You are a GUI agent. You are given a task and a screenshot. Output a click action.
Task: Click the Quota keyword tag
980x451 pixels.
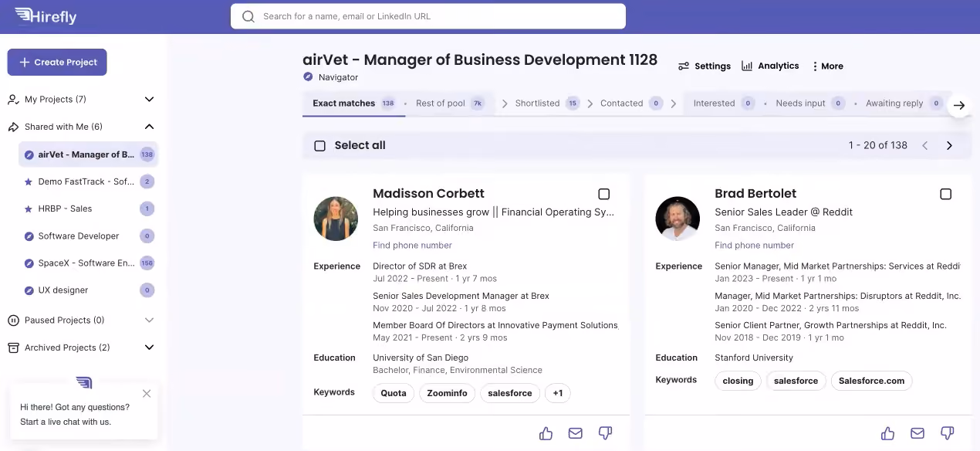click(394, 393)
